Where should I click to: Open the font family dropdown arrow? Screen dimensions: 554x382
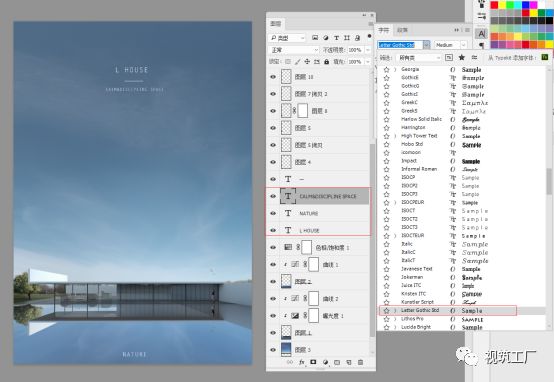point(426,45)
